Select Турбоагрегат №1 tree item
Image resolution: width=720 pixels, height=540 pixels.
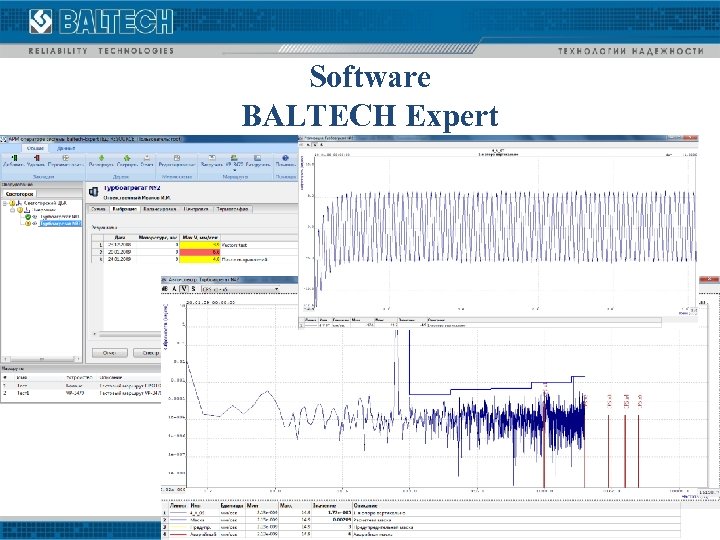pyautogui.click(x=60, y=216)
